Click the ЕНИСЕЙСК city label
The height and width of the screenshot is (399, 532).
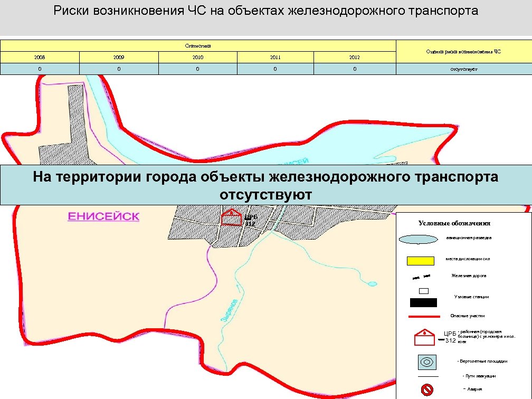pyautogui.click(x=103, y=216)
